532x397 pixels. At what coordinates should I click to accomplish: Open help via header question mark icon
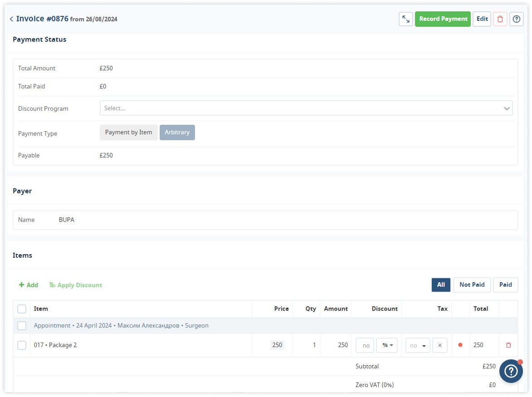(x=517, y=19)
